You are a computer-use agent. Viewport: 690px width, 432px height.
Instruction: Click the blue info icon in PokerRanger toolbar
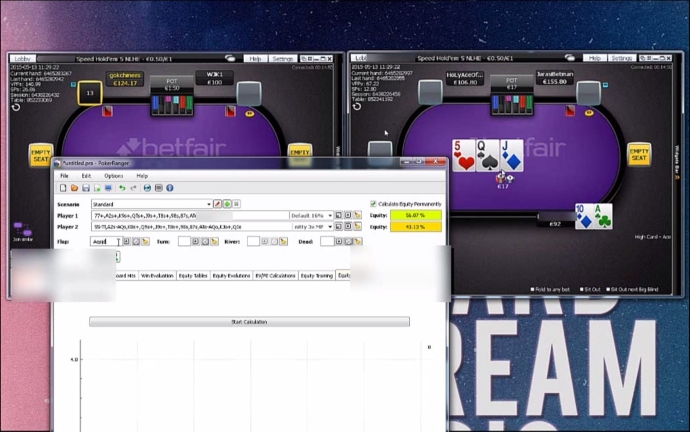pyautogui.click(x=169, y=188)
